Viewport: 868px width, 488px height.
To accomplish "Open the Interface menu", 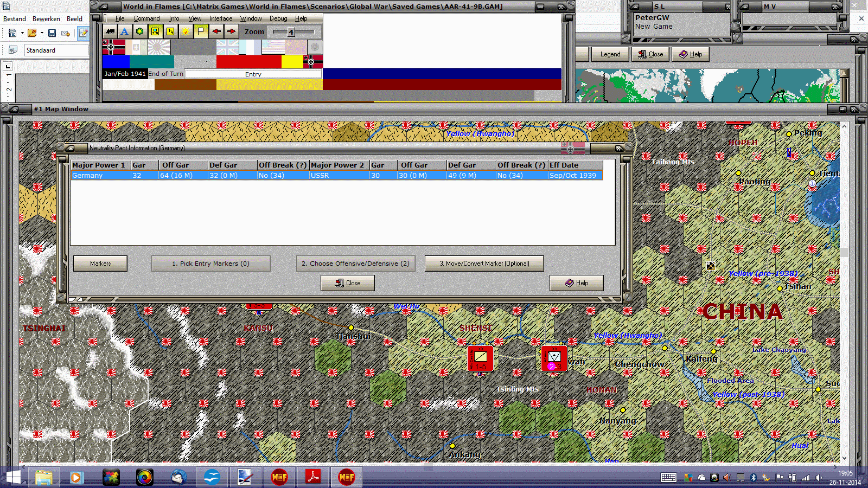I will click(x=221, y=18).
